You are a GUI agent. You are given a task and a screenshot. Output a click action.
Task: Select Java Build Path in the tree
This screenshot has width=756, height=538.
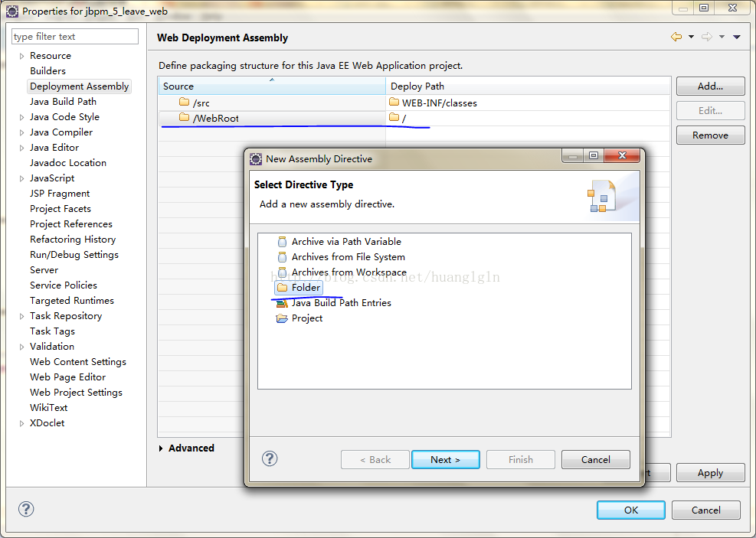(63, 102)
